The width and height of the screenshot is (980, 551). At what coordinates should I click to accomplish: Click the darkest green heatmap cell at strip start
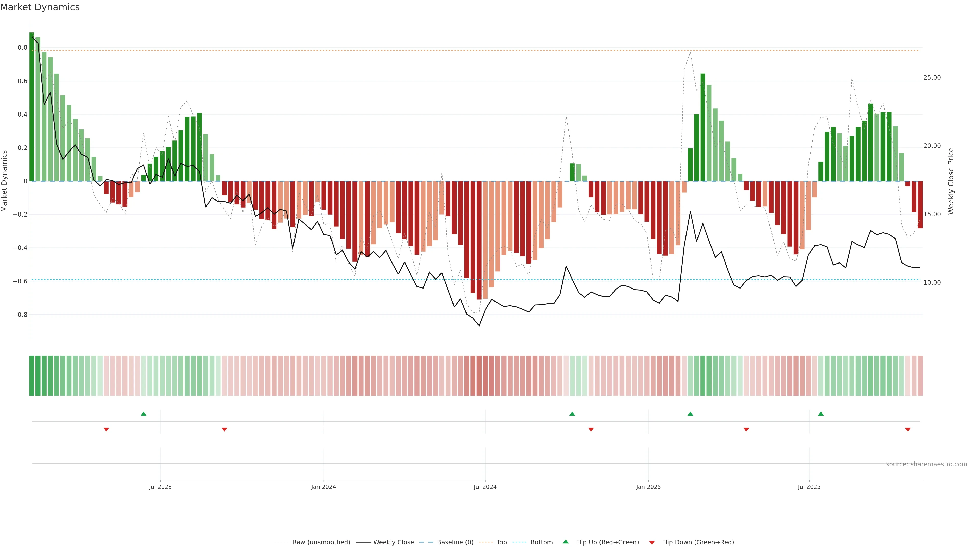pos(32,375)
